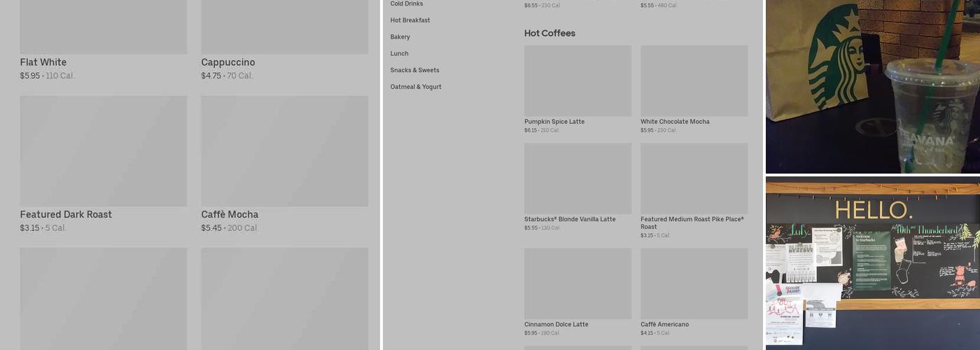Open the Featured Medium Roast Pike Place title

[692, 223]
